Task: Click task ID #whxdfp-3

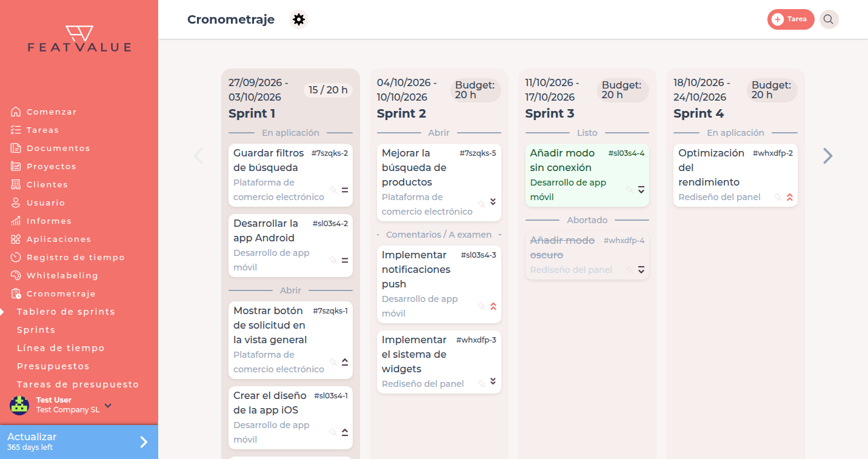Action: 476,340
